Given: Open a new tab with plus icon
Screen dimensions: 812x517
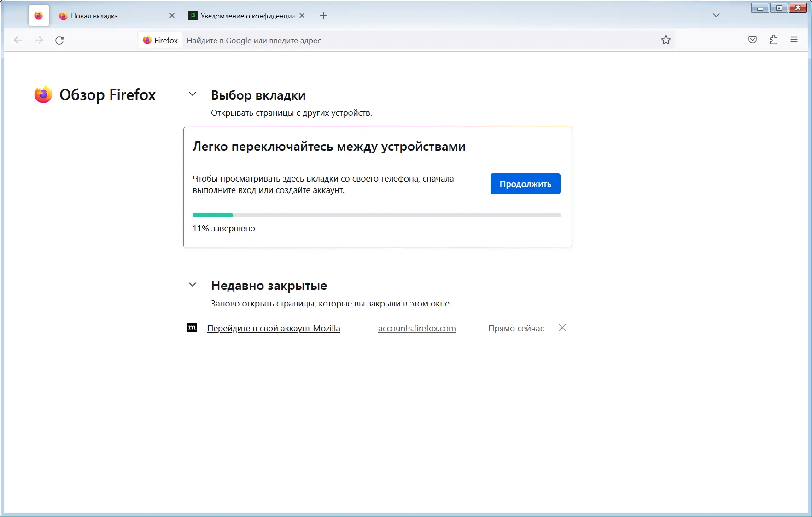Looking at the screenshot, I should (323, 16).
